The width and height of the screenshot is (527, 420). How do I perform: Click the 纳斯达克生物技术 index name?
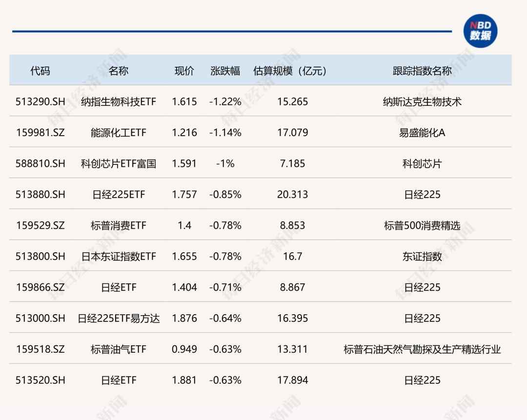[x=422, y=101]
